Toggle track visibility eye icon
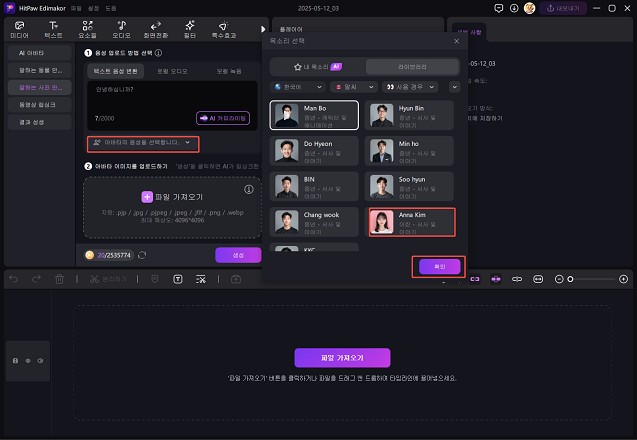 coord(28,361)
